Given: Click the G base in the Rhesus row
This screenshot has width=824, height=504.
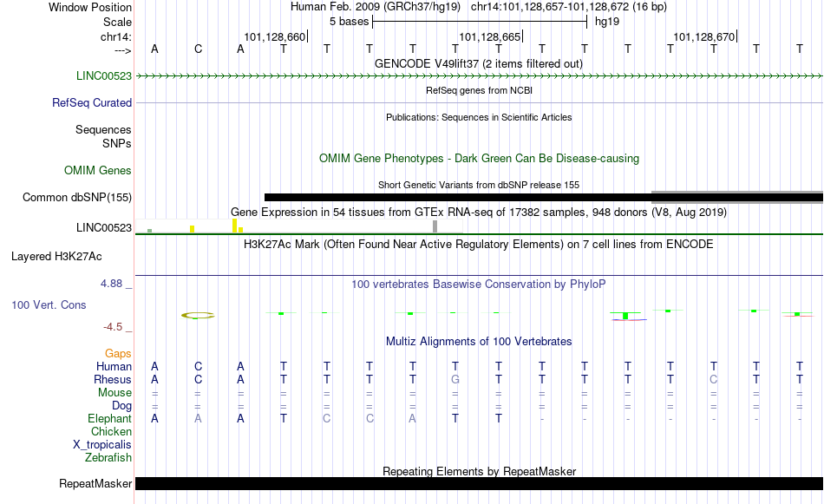Looking at the screenshot, I should [x=455, y=379].
